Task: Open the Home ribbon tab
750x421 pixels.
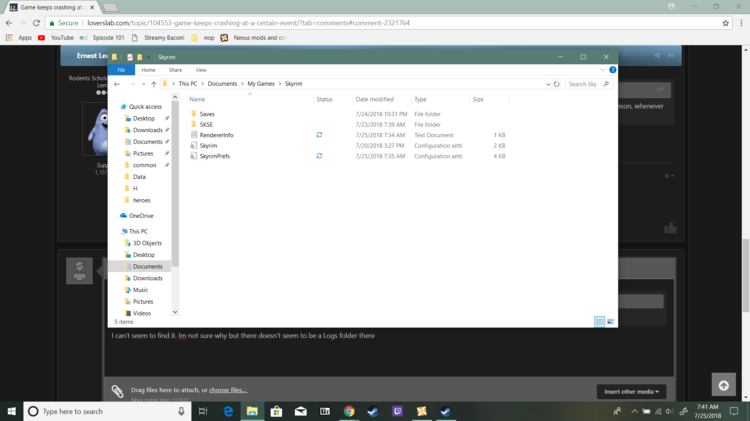Action: (148, 70)
